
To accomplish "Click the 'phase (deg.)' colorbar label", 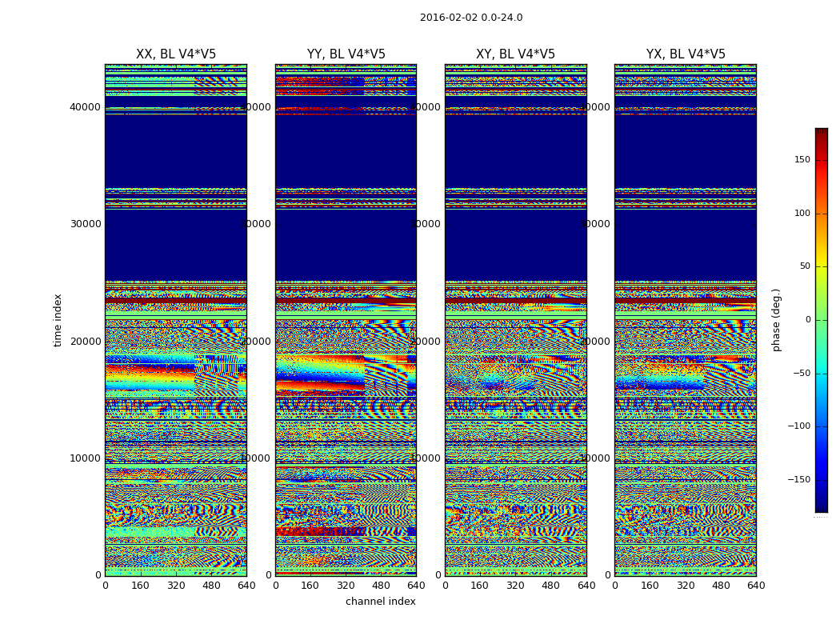I will point(776,320).
